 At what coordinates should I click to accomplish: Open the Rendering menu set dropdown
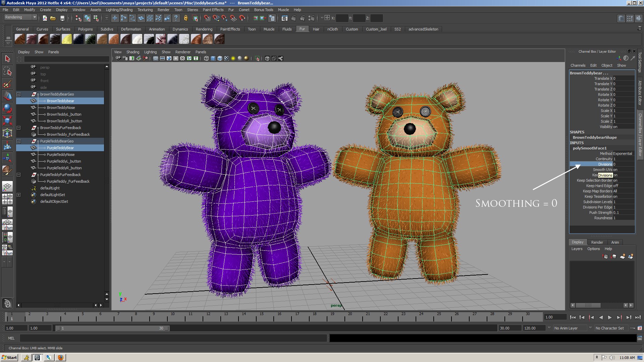20,17
